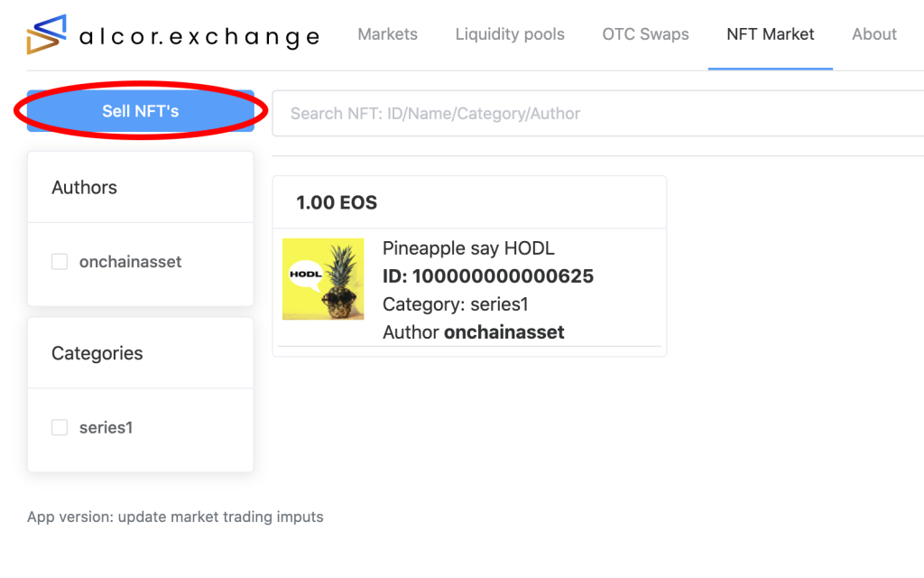The image size is (924, 578).
Task: Collapse the Categories panel heading
Action: 97,353
